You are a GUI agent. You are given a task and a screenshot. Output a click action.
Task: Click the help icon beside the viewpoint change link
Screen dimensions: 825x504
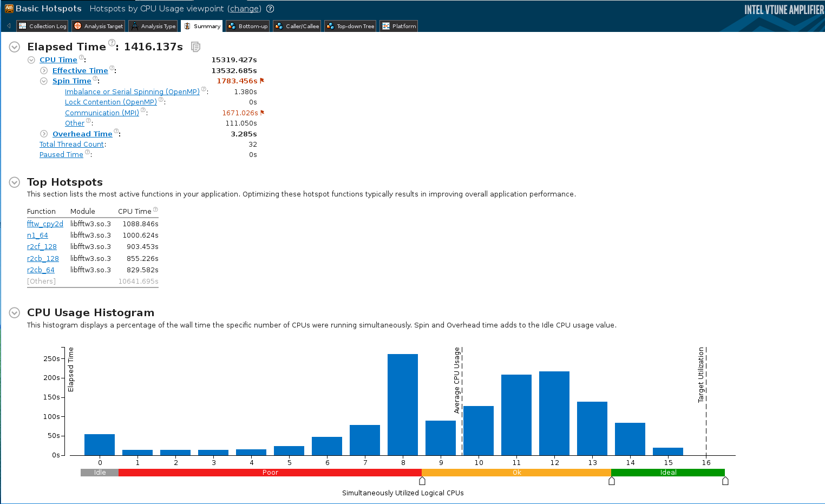(x=270, y=9)
